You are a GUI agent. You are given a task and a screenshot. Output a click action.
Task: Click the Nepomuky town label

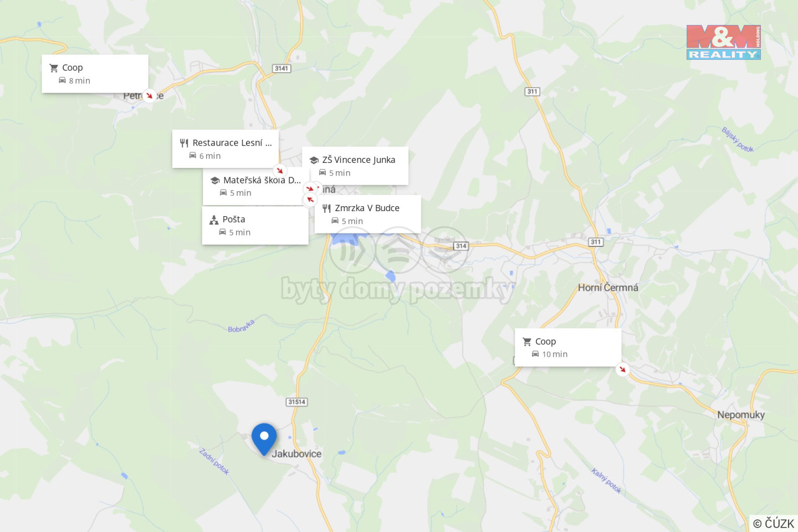pyautogui.click(x=741, y=415)
